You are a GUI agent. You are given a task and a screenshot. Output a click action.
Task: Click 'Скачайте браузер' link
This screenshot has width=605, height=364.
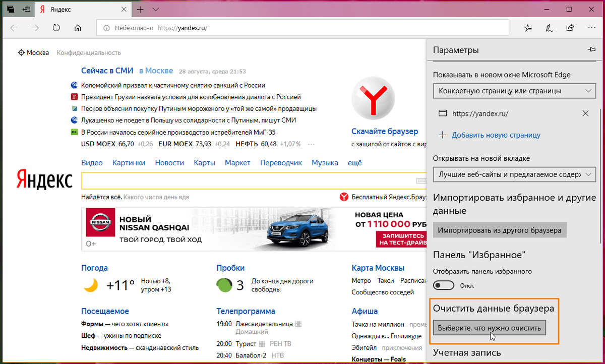tap(385, 132)
